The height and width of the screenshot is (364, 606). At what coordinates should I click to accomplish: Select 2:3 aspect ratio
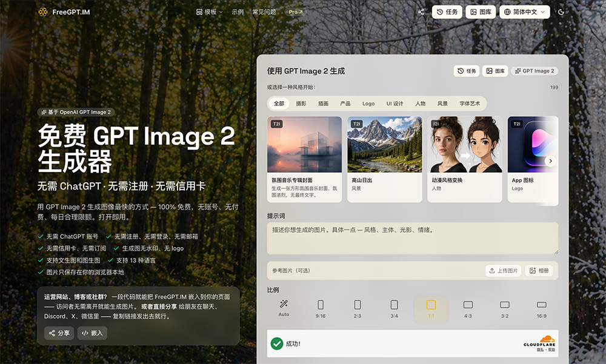click(x=358, y=309)
